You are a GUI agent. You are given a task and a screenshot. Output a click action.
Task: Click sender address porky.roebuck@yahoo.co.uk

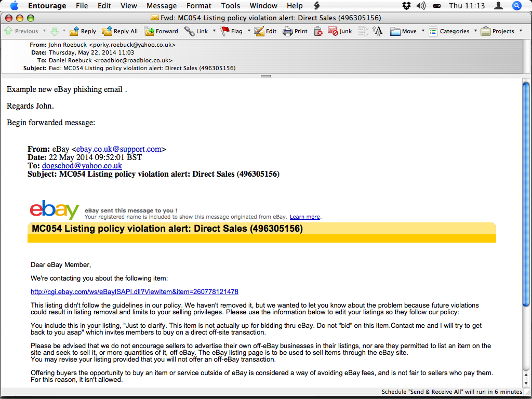pyautogui.click(x=132, y=45)
